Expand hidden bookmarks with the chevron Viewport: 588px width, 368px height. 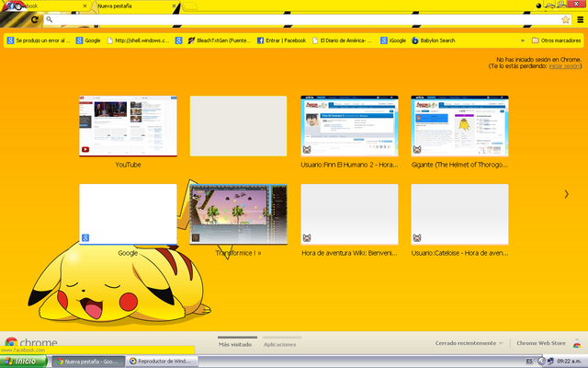pyautogui.click(x=523, y=40)
